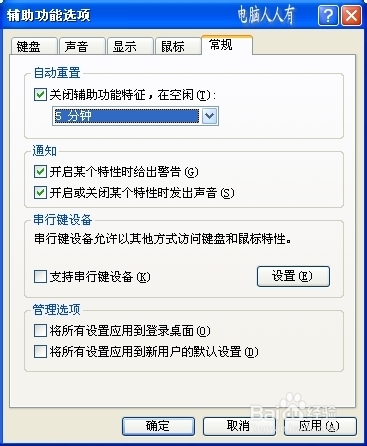Toggle 开启或关闭某个特性时发出声音 checkbox
The width and height of the screenshot is (367, 446).
tap(40, 193)
